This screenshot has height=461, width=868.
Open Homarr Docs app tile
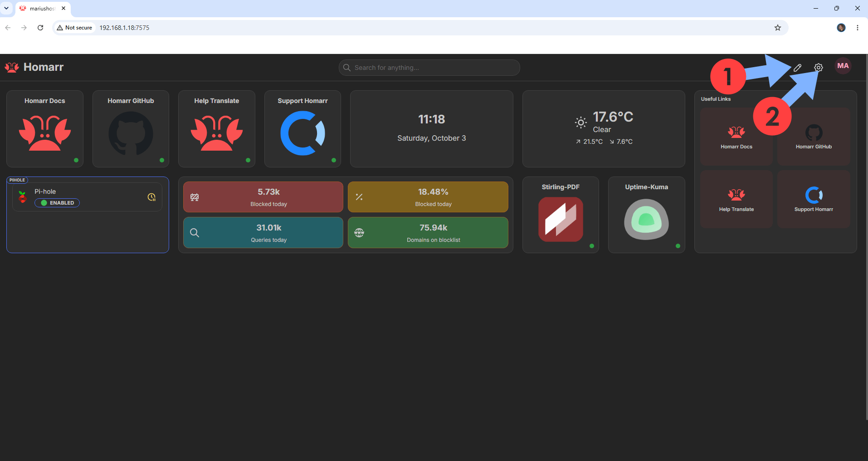(x=45, y=129)
